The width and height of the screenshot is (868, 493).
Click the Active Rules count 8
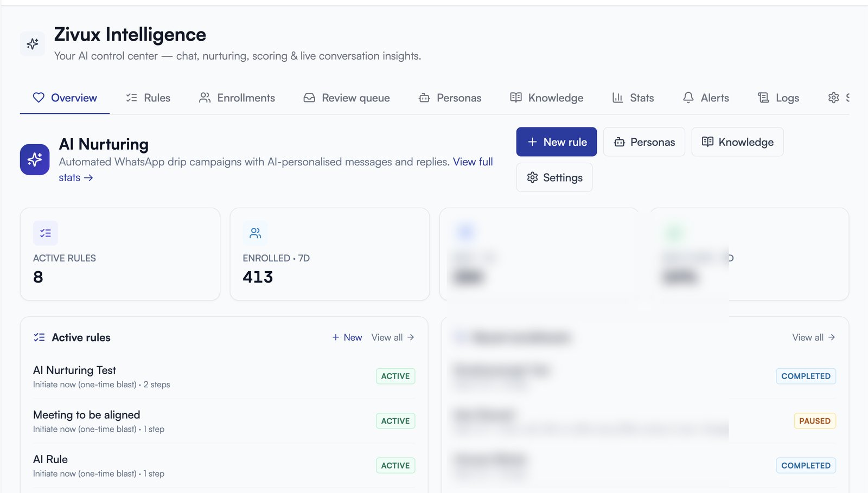point(38,277)
